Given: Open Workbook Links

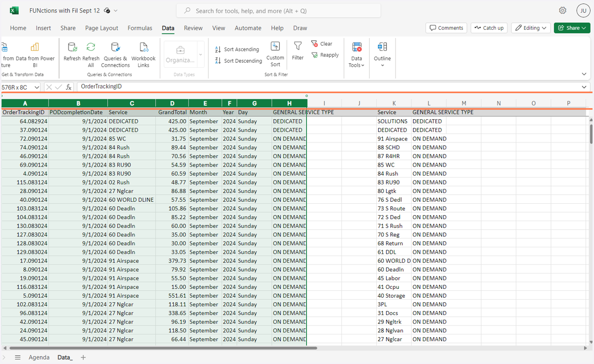Looking at the screenshot, I should click(144, 55).
